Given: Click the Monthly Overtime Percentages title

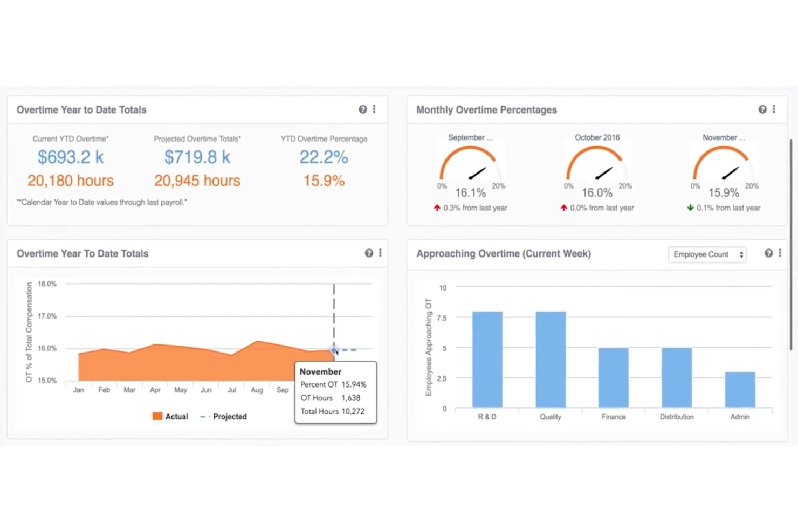Looking at the screenshot, I should click(486, 110).
